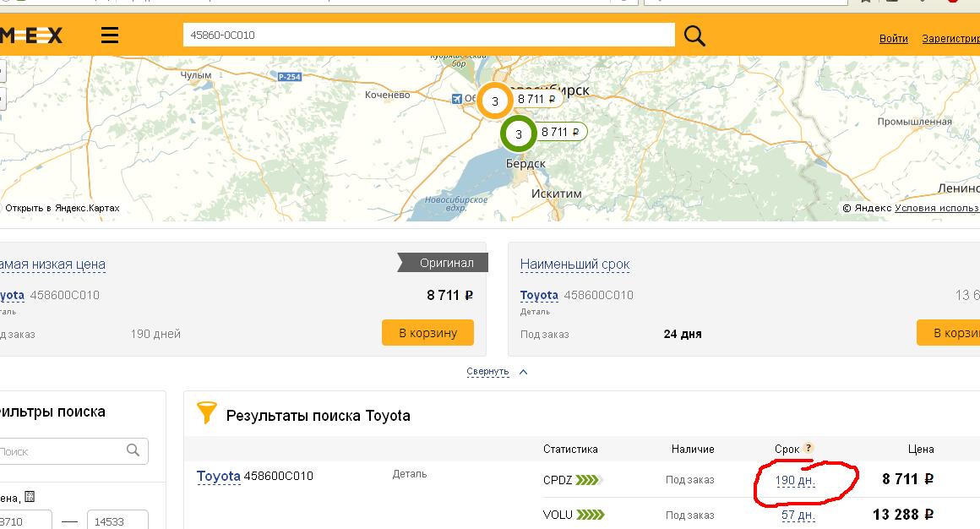Click the part number search field
This screenshot has width=980, height=529.
coord(428,35)
